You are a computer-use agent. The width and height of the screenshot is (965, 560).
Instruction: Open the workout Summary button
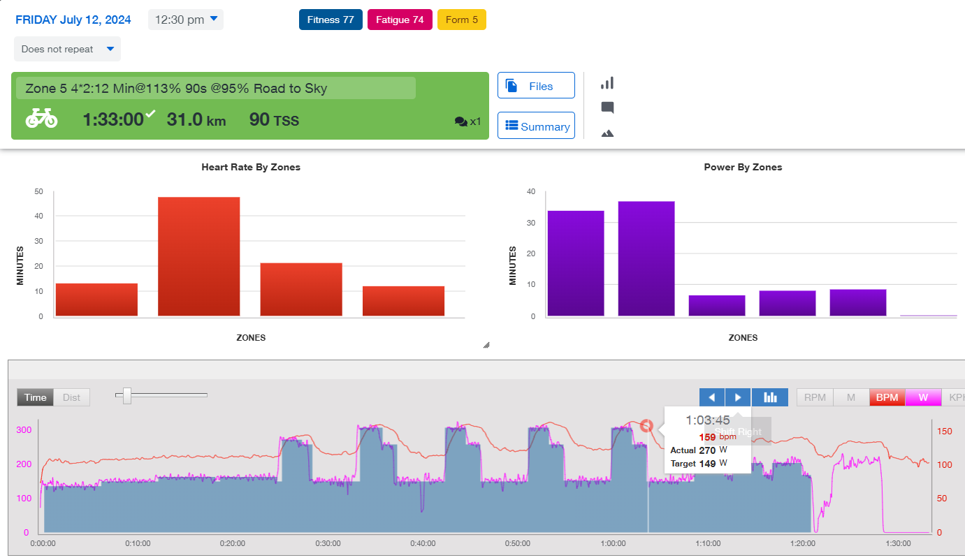point(536,126)
